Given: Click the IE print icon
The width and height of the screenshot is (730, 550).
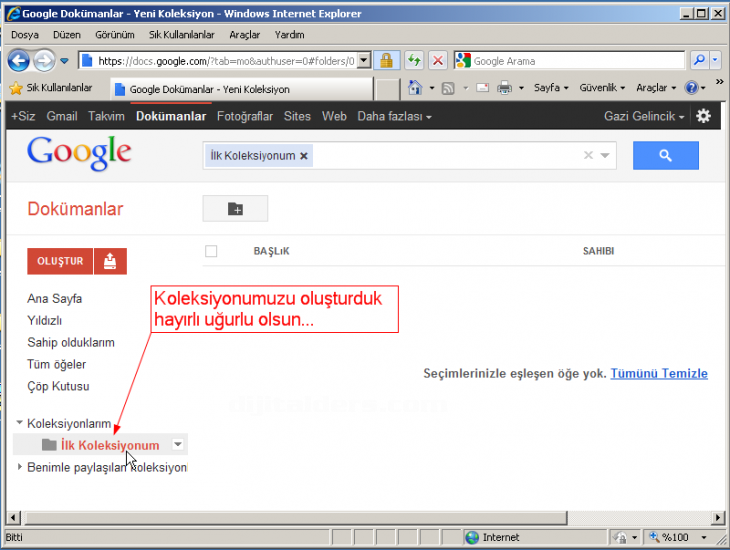Looking at the screenshot, I should [x=505, y=88].
